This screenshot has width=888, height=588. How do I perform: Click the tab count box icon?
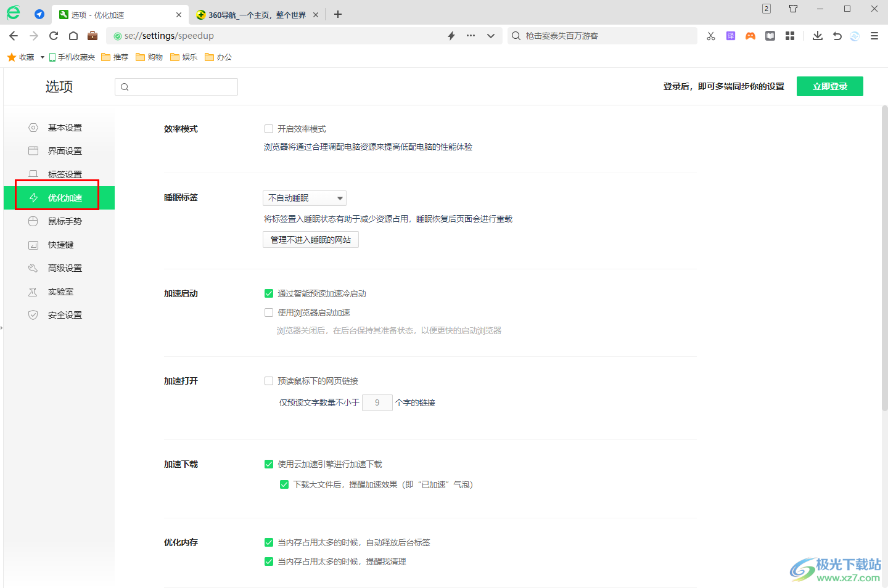point(767,9)
